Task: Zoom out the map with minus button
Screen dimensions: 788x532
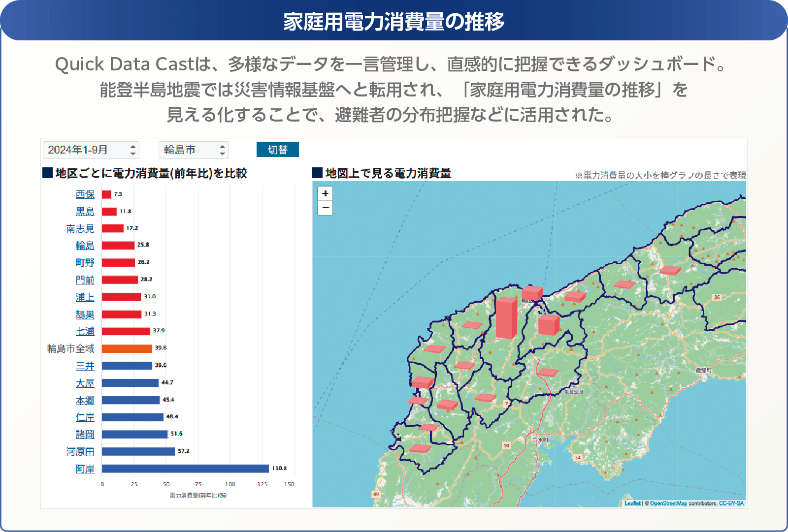Action: click(x=325, y=208)
